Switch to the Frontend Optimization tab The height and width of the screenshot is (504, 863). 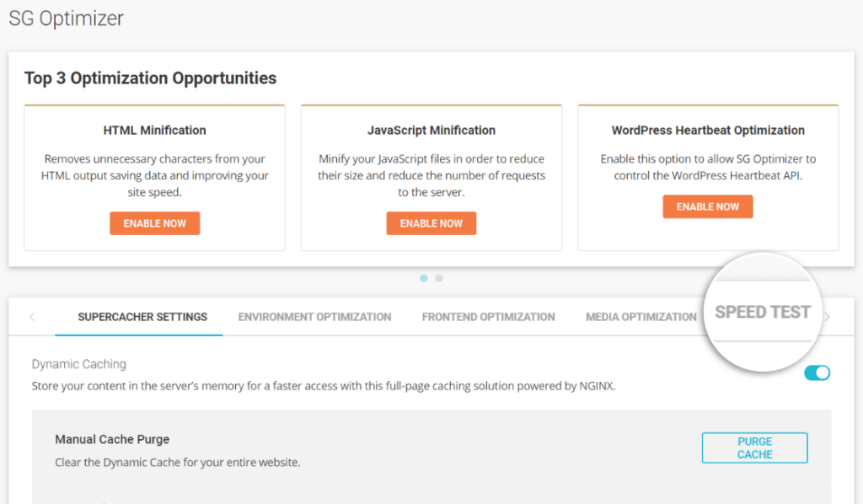click(x=488, y=318)
